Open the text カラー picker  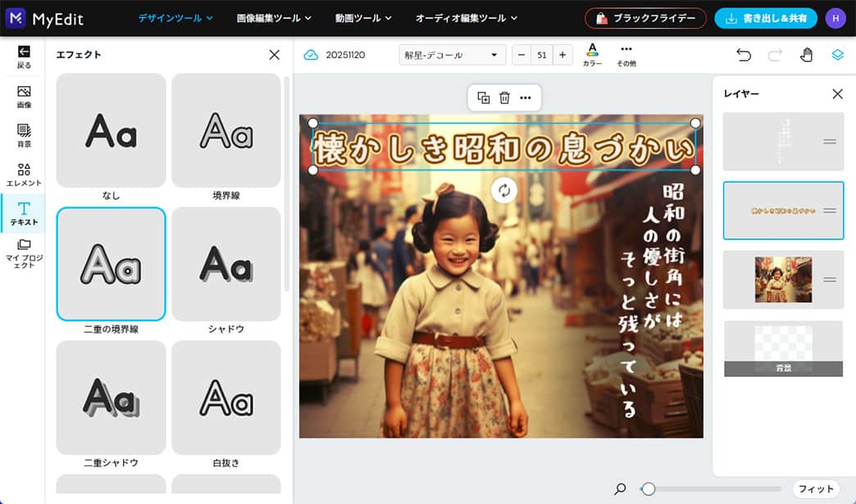pyautogui.click(x=592, y=55)
